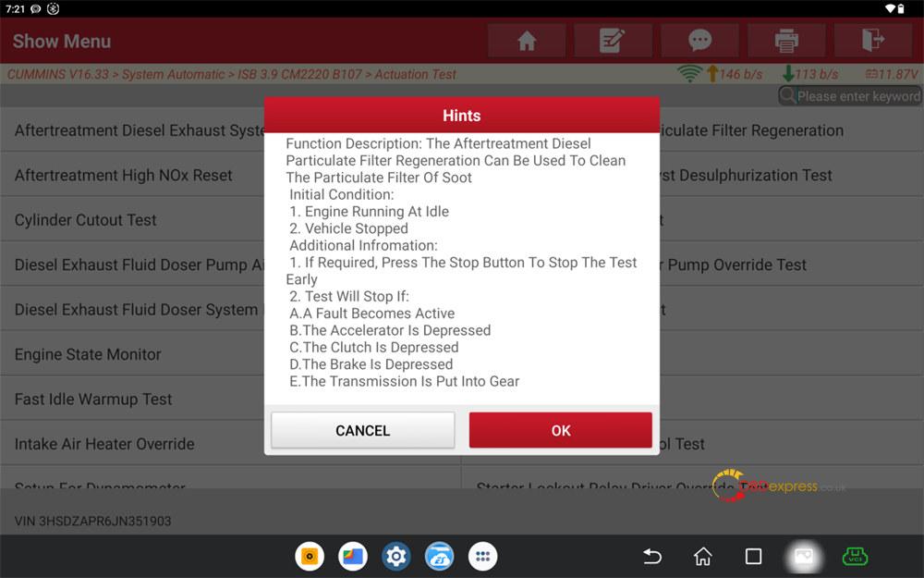This screenshot has width=924, height=578.
Task: Click the exit door icon
Action: click(x=873, y=41)
